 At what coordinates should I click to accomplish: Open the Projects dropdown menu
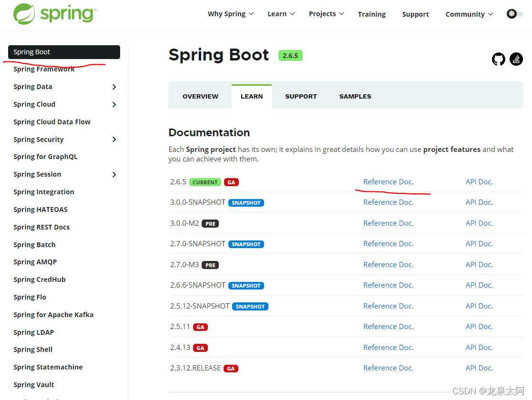326,14
